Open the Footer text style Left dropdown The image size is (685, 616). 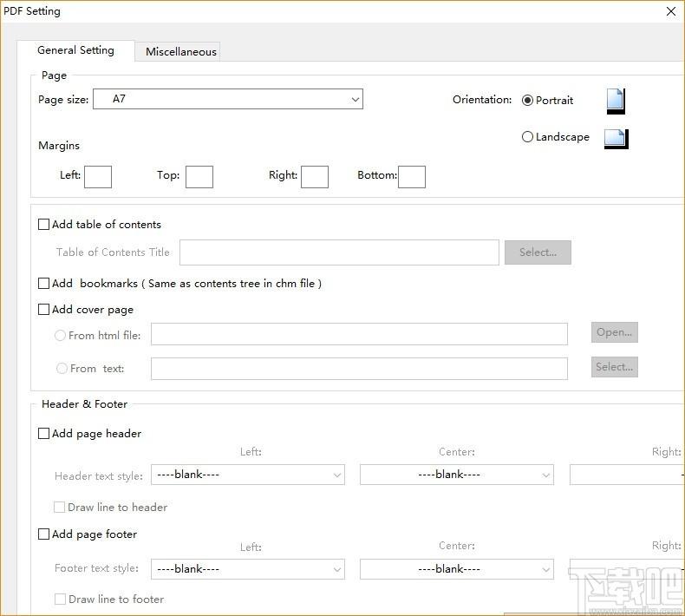pos(247,569)
